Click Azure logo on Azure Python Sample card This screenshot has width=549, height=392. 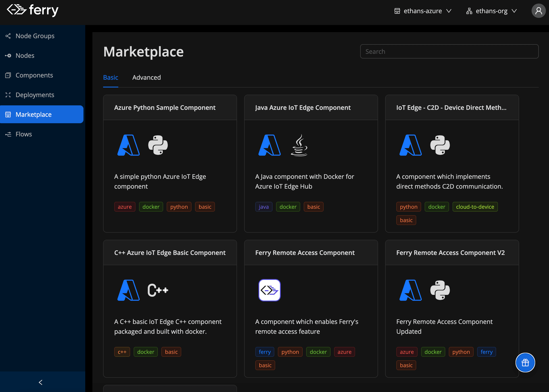(x=128, y=145)
